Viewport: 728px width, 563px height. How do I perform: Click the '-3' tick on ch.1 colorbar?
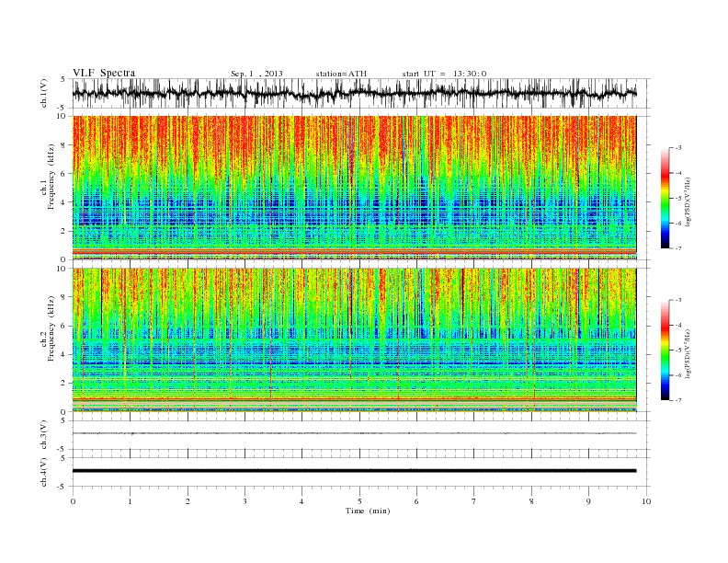[x=677, y=148]
